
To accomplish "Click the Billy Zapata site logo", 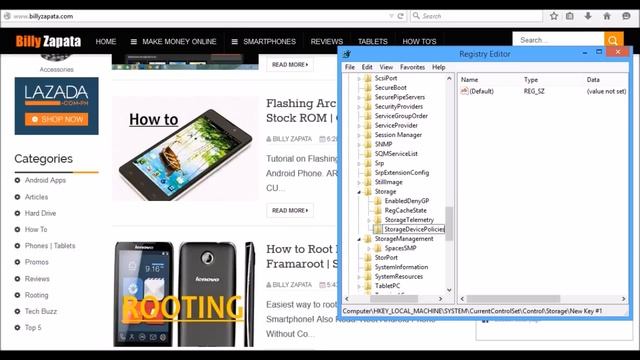I will [48, 41].
